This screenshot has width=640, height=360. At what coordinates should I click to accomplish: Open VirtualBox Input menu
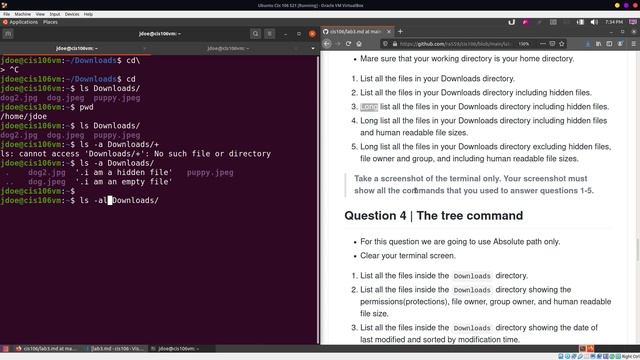[x=55, y=14]
